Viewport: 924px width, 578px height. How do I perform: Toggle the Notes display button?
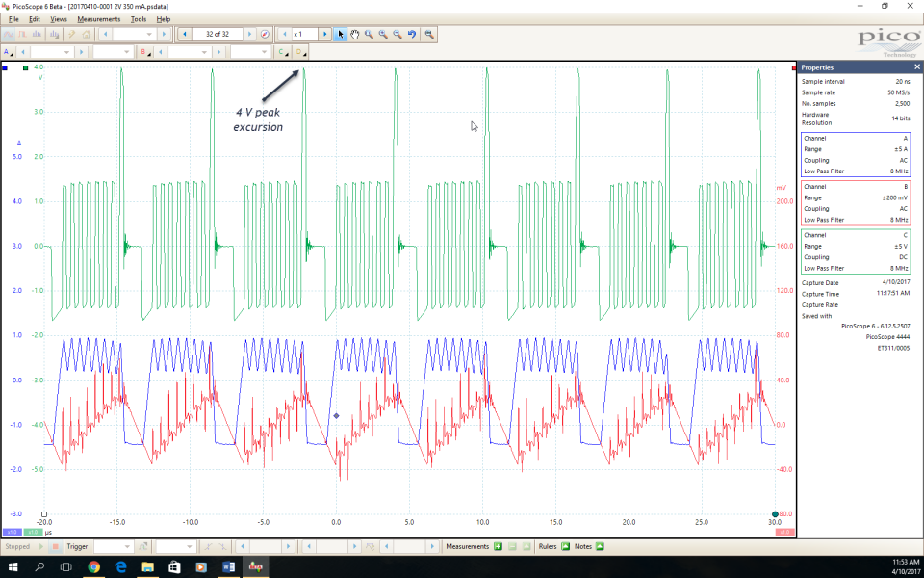tap(600, 546)
